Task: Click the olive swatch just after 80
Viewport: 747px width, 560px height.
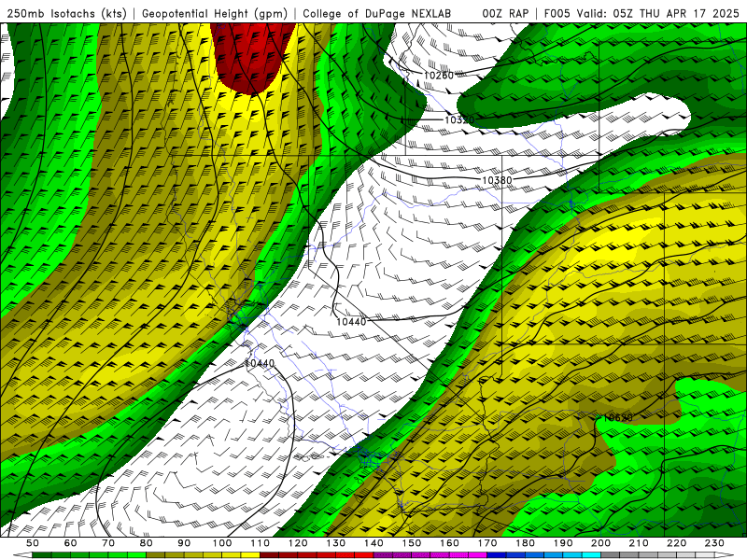Action: coord(155,555)
